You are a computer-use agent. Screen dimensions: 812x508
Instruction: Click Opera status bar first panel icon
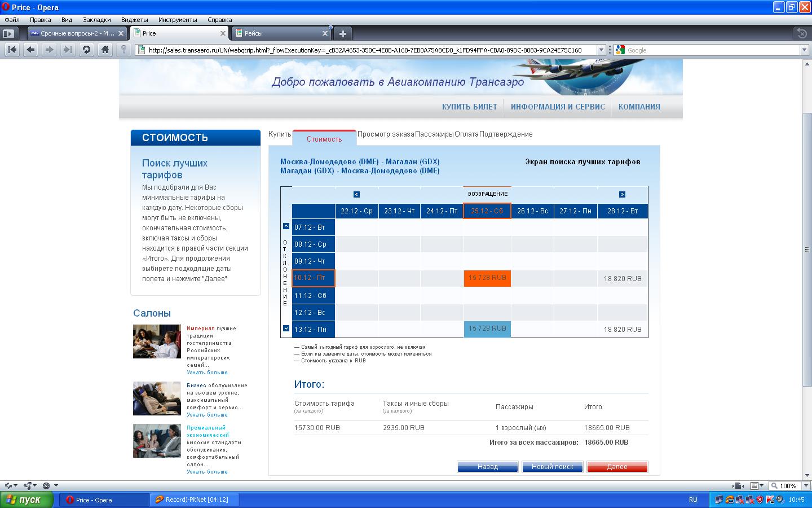tap(11, 485)
